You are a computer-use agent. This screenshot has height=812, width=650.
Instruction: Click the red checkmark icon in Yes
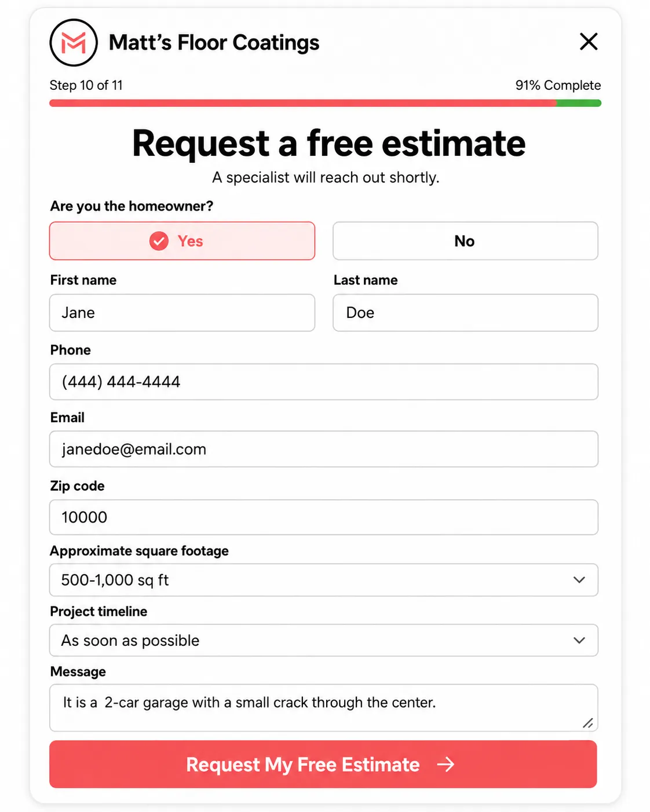(x=159, y=241)
